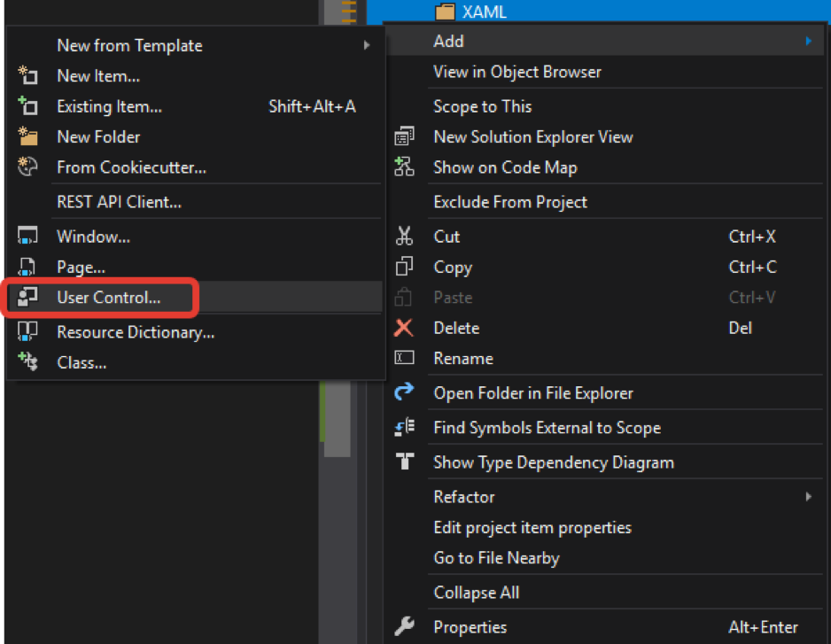Click the Window icon in Add submenu
The width and height of the screenshot is (831, 644).
[x=27, y=237]
